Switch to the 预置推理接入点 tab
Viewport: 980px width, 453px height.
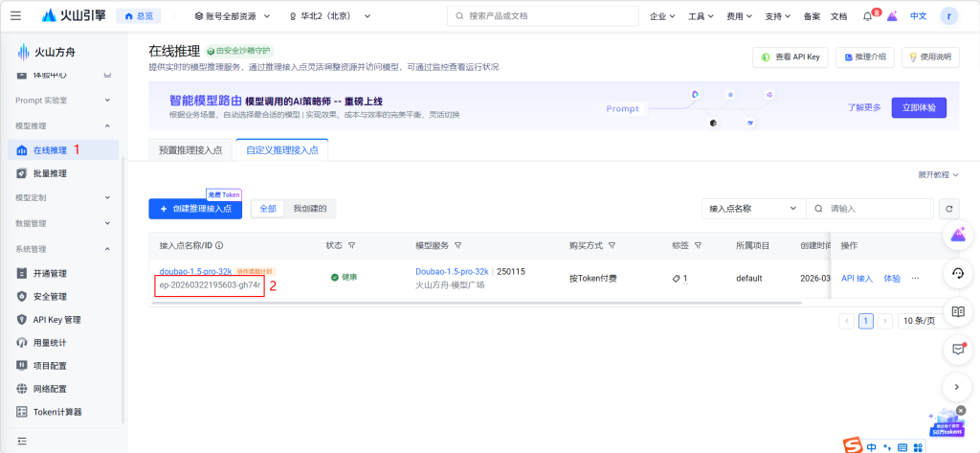pos(190,150)
